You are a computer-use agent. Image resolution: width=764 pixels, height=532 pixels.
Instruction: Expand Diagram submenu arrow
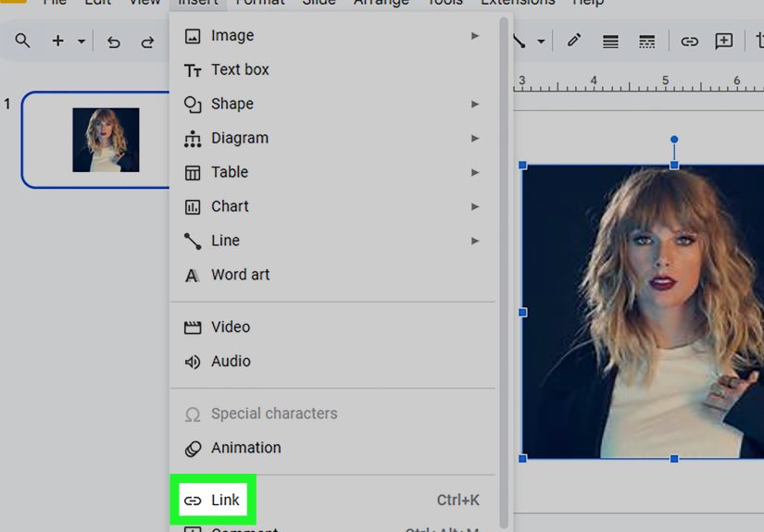point(474,138)
